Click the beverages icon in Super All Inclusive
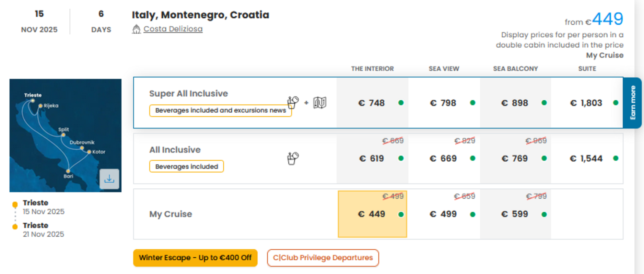This screenshot has height=274, width=644. [293, 102]
